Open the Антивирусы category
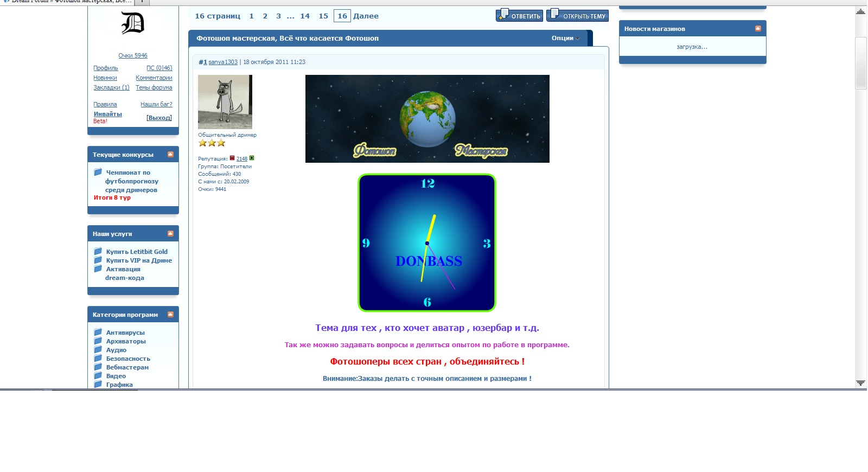This screenshot has height=472, width=868. [x=125, y=333]
